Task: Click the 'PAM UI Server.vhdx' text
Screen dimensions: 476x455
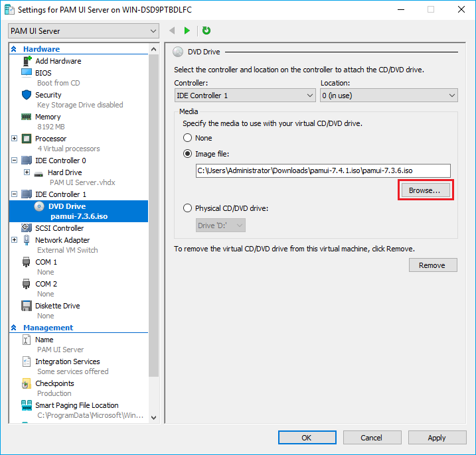Action: [x=82, y=182]
